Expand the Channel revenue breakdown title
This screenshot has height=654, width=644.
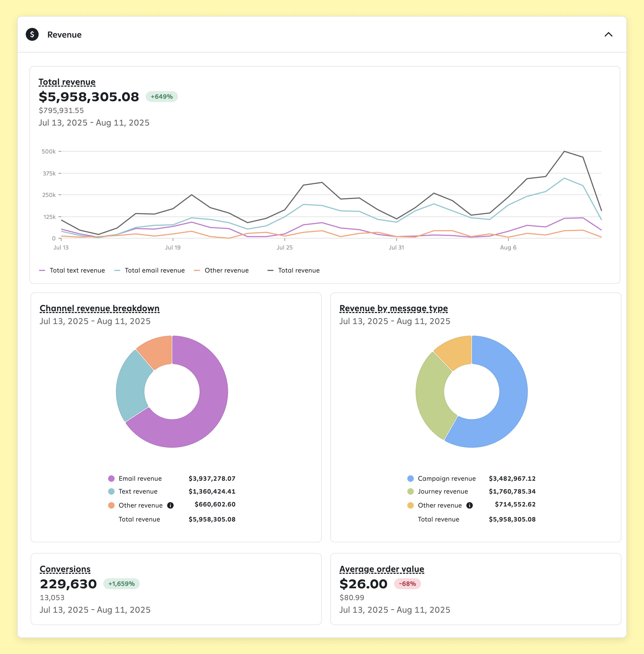100,308
